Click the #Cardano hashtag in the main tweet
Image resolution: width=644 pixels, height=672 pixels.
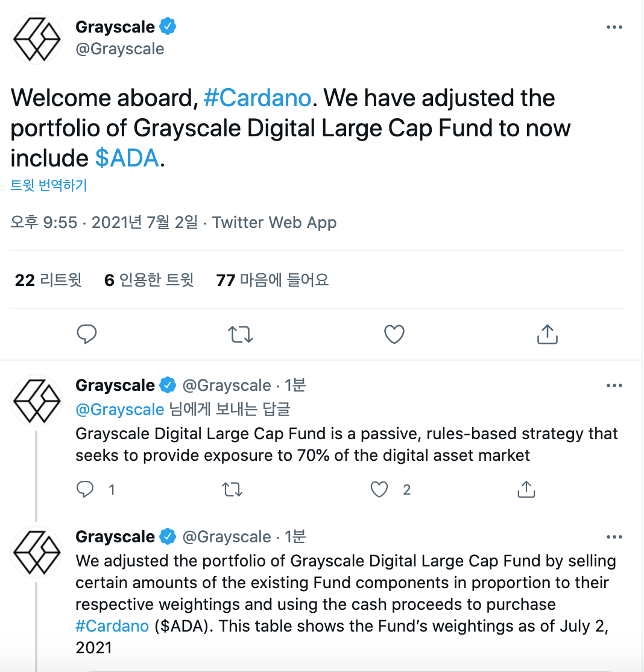(257, 98)
